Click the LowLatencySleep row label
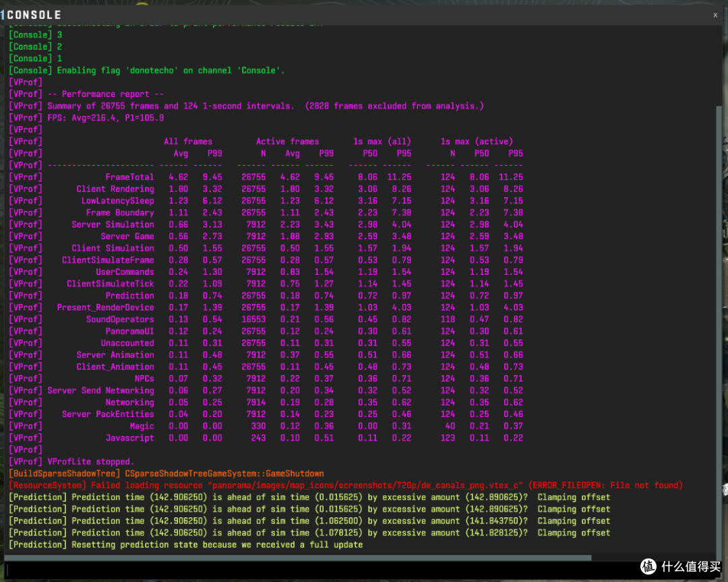728x582 pixels. click(x=118, y=201)
